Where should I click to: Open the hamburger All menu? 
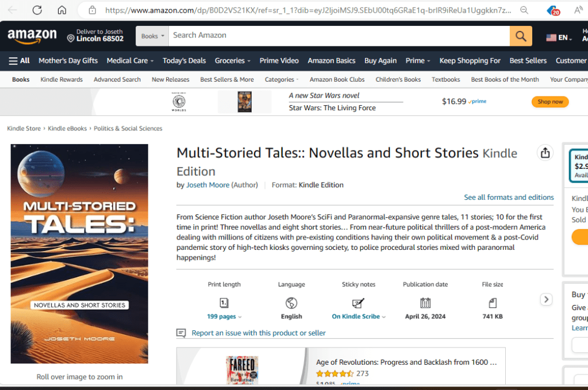tap(20, 61)
